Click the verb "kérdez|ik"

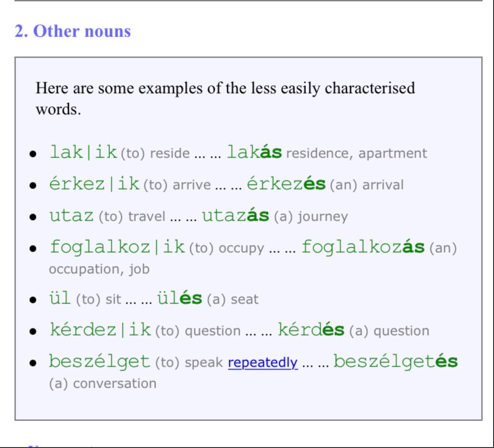100,330
